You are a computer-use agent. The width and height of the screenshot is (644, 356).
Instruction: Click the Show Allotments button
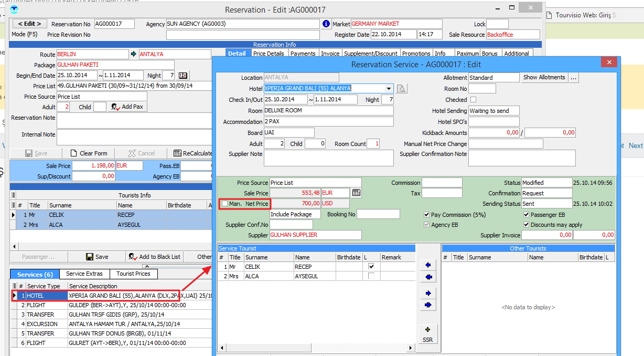click(x=544, y=78)
